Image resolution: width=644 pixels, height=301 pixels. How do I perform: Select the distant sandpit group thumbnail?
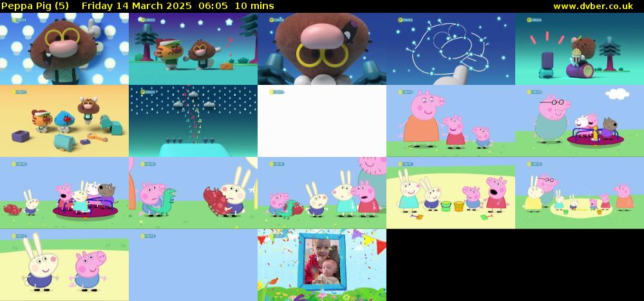[580, 193]
